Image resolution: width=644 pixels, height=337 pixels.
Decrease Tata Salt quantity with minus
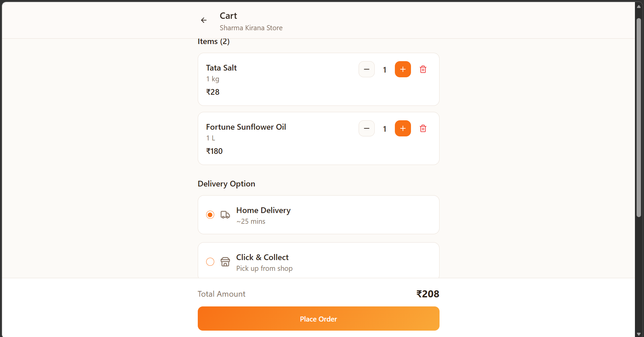[x=366, y=69]
